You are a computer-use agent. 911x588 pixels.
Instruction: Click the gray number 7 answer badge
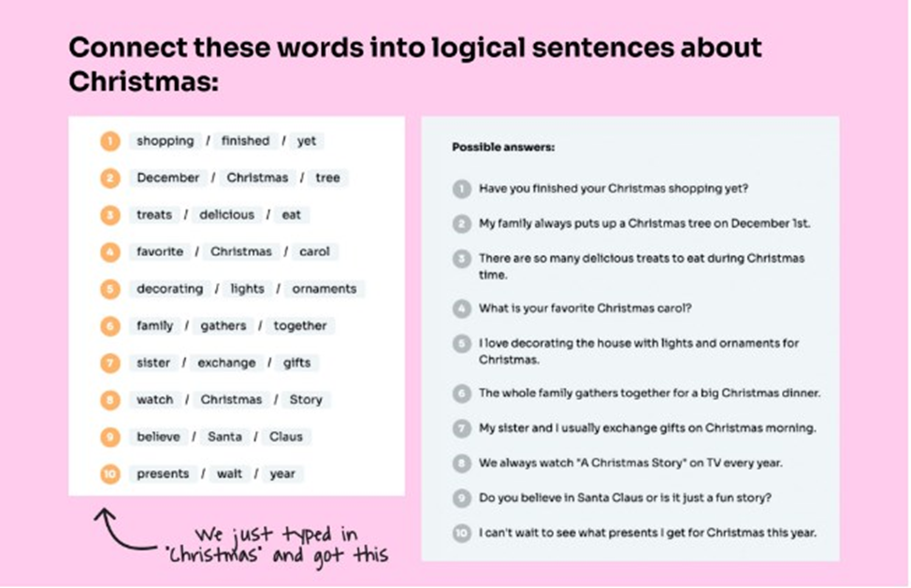(x=462, y=428)
